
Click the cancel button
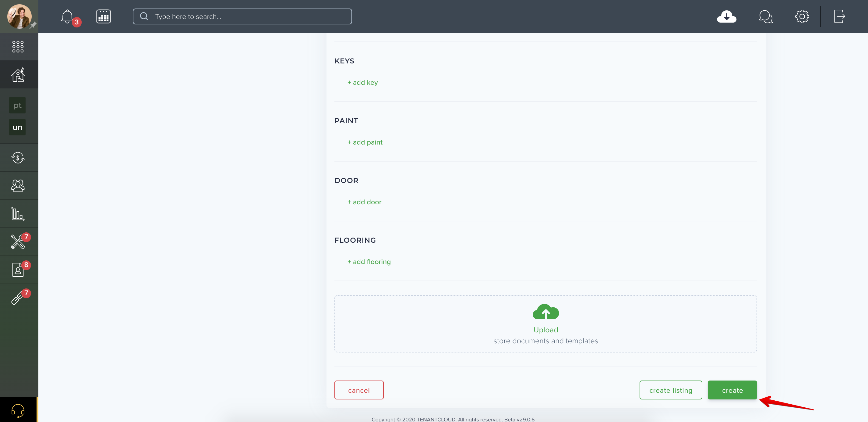coord(359,390)
